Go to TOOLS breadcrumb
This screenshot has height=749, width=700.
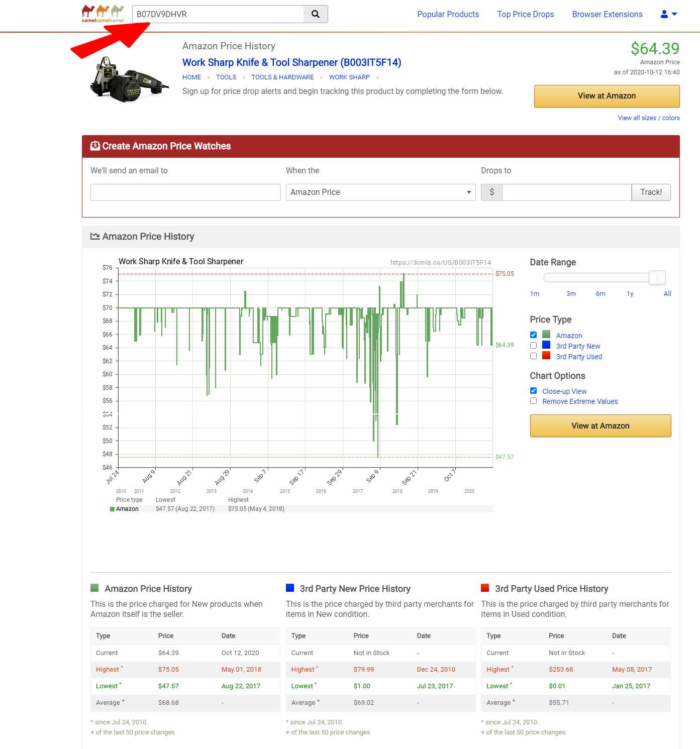click(226, 77)
